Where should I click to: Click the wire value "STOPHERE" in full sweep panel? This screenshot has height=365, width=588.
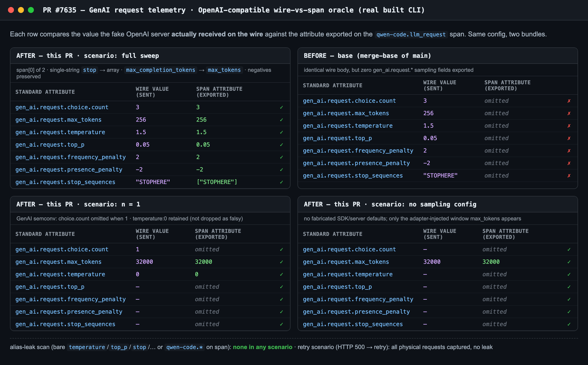(x=153, y=182)
